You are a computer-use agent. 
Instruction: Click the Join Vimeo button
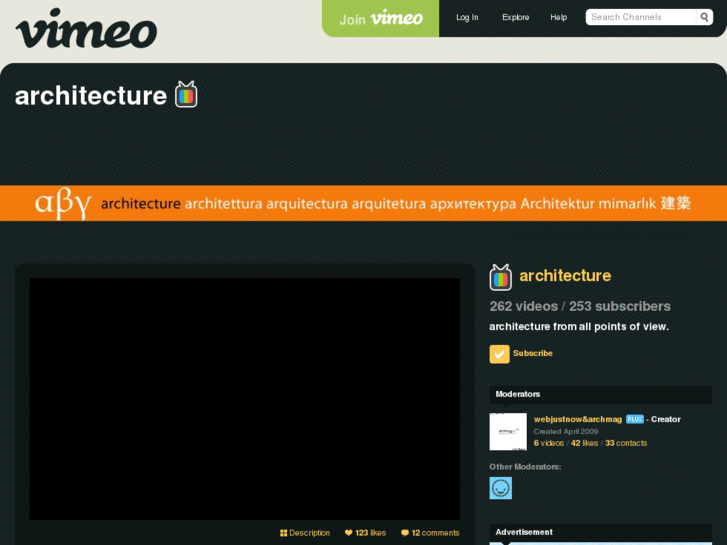point(380,19)
